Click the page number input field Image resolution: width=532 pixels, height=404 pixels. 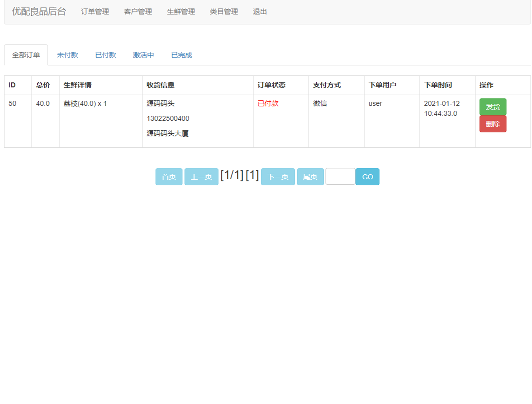point(340,176)
